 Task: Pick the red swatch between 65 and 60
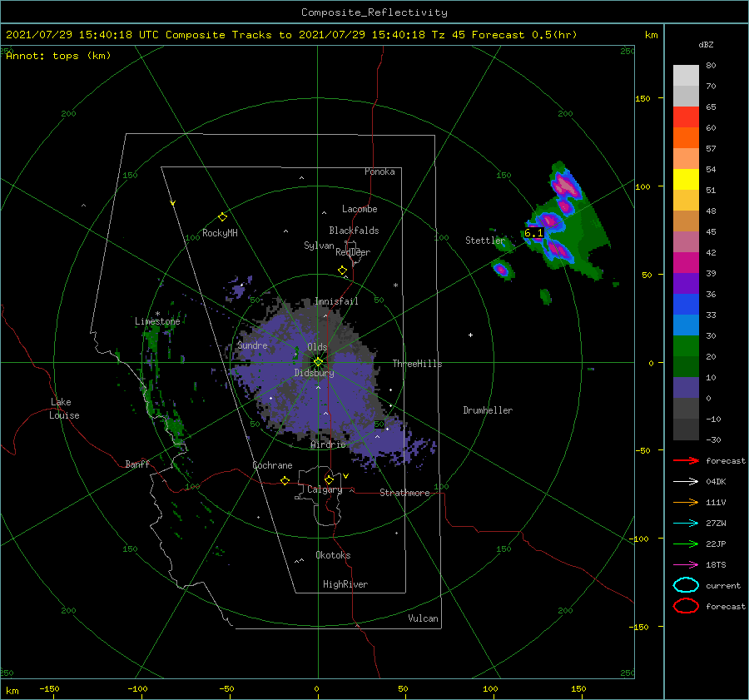686,117
